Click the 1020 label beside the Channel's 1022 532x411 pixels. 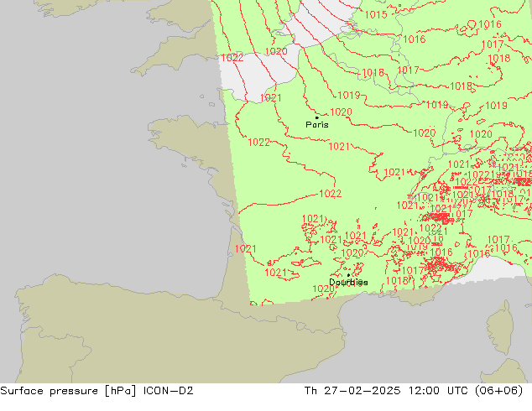[276, 51]
